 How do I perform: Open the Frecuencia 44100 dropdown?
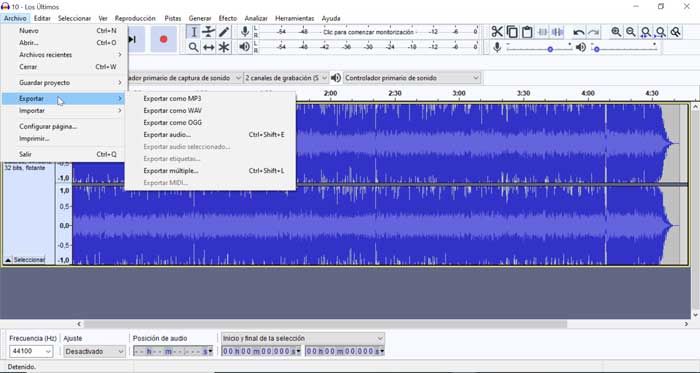point(31,351)
